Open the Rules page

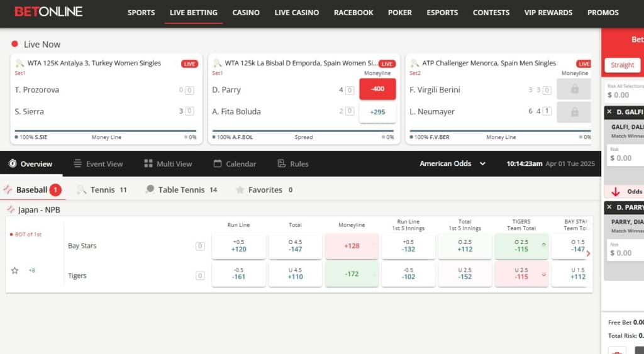pos(293,164)
